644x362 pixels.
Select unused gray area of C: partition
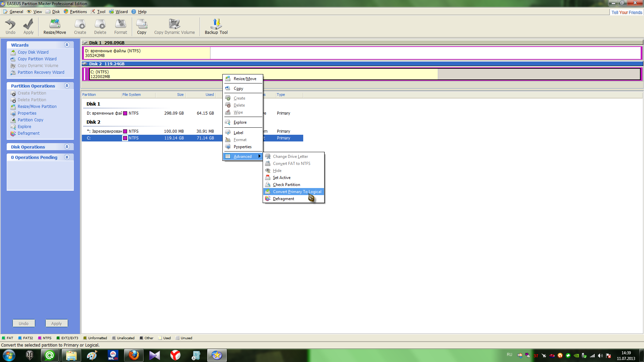click(539, 74)
